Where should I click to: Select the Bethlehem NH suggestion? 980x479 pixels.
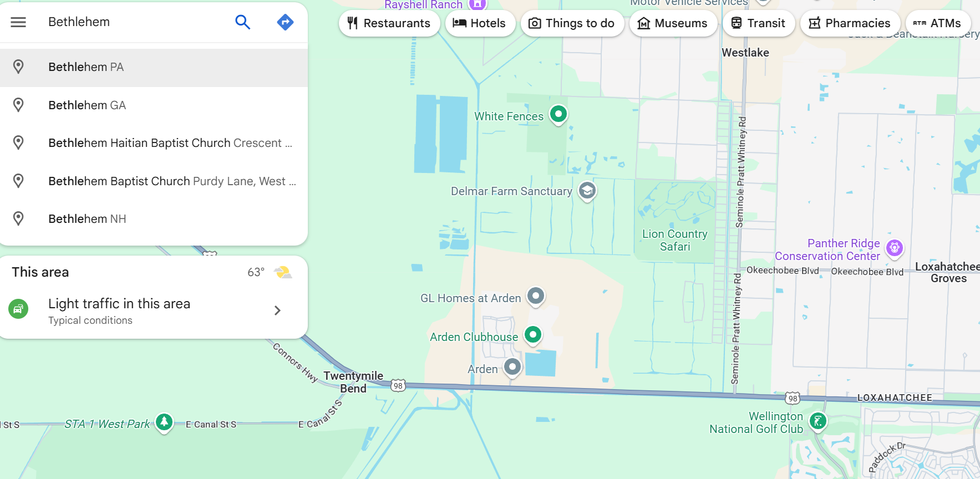tap(154, 219)
